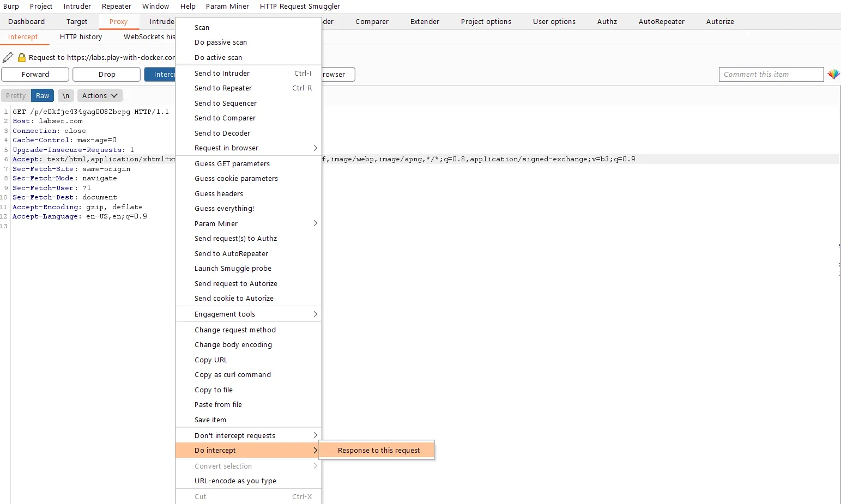The width and height of the screenshot is (841, 504).
Task: Select Send to Repeater
Action: pyautogui.click(x=249, y=88)
